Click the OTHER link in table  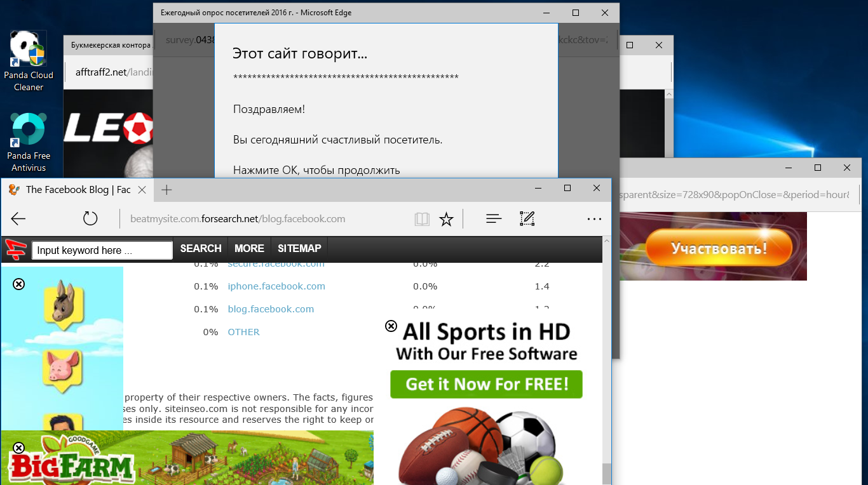244,332
